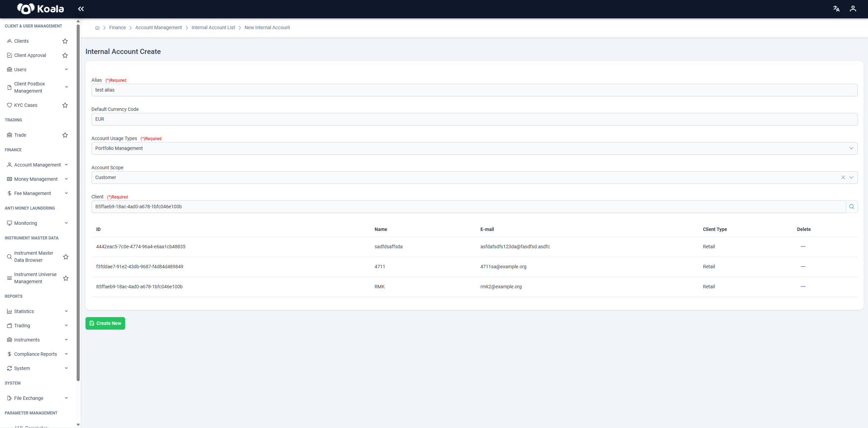The width and height of the screenshot is (868, 428).
Task: Select email 4711sa@example.org
Action: 503,267
